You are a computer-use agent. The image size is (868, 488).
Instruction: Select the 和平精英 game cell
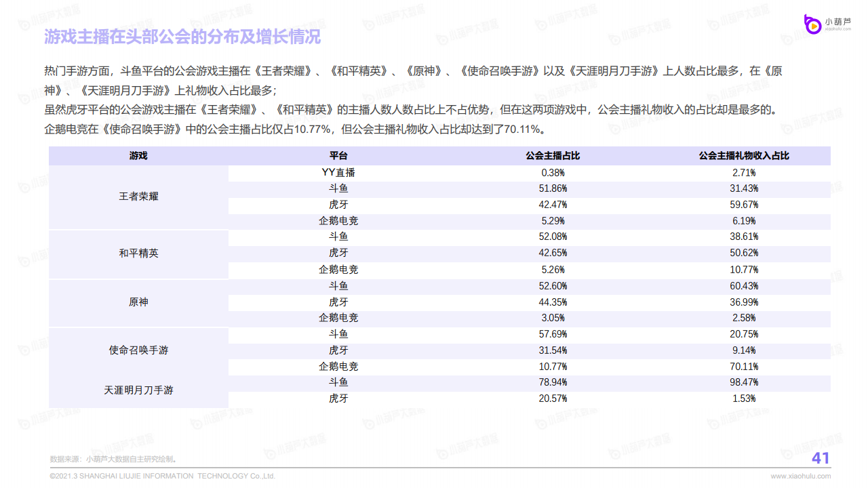click(138, 253)
